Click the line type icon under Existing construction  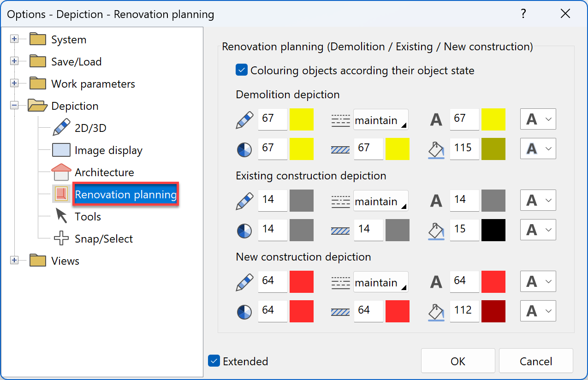click(x=340, y=201)
